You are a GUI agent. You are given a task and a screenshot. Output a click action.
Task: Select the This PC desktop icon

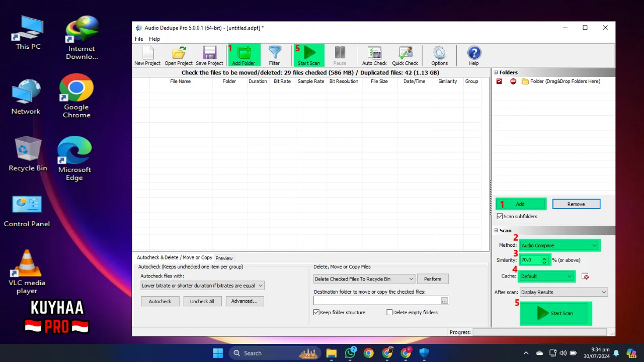(28, 33)
